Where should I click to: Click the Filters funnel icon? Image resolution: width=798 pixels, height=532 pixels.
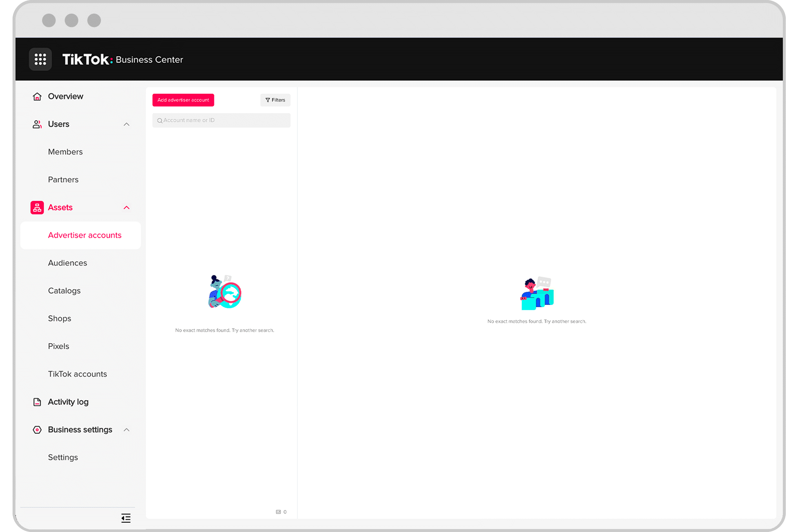coord(268,100)
